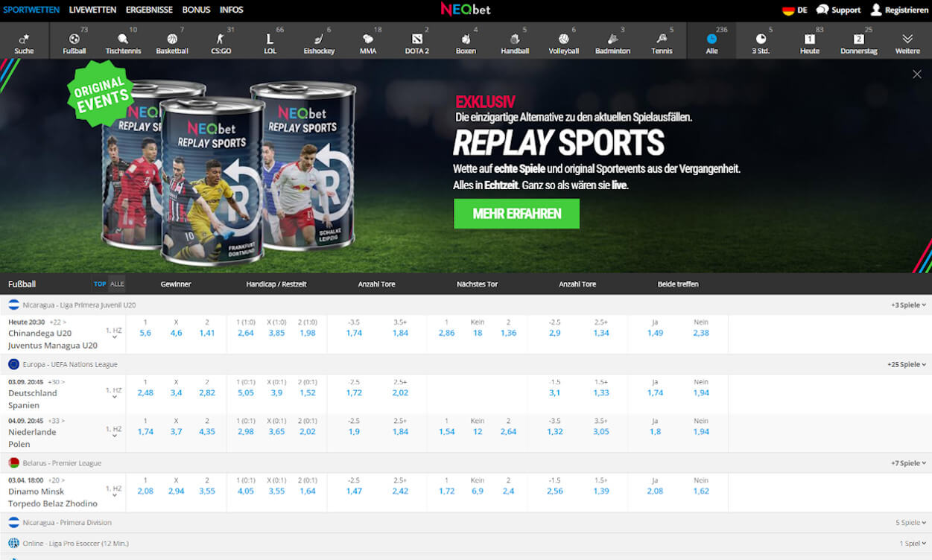Open LIVEWETTEN menu tab
This screenshot has height=560, width=932.
coord(92,10)
